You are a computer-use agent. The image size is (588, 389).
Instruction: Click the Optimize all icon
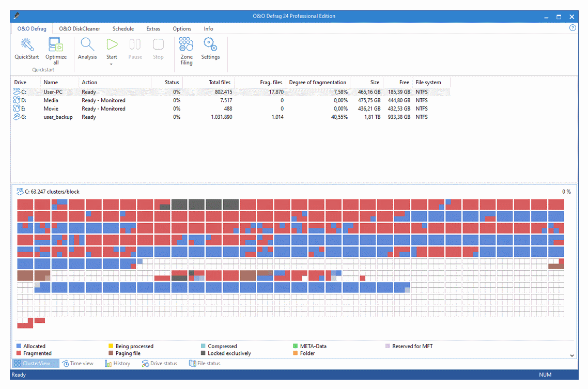56,44
